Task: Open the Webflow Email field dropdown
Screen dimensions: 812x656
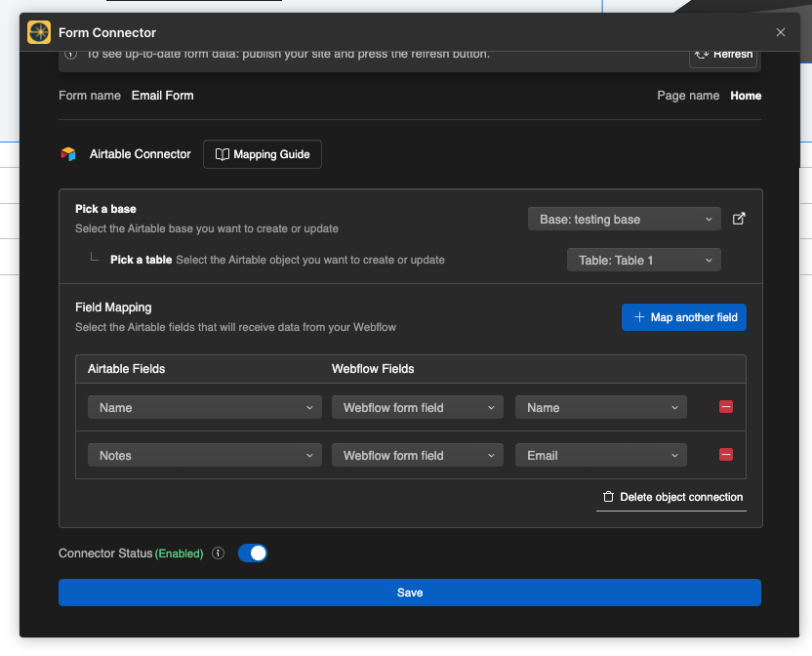Action: coord(601,456)
